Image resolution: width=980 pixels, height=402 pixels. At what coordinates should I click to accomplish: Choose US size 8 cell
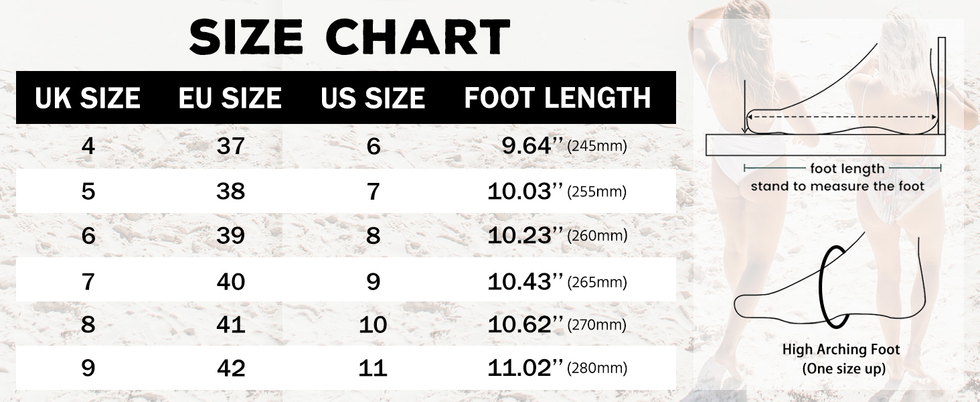point(373,236)
